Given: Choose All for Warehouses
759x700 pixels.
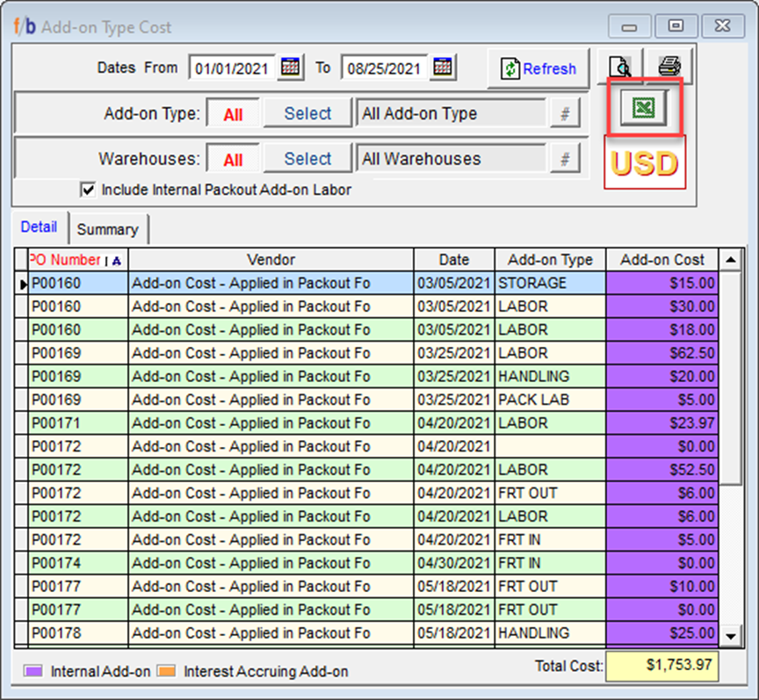Looking at the screenshot, I should (x=233, y=160).
